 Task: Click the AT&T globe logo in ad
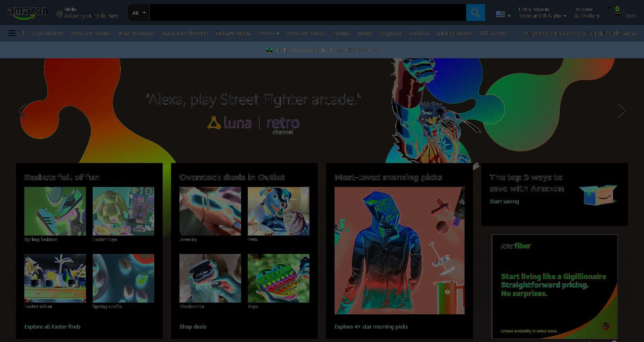[x=605, y=326]
